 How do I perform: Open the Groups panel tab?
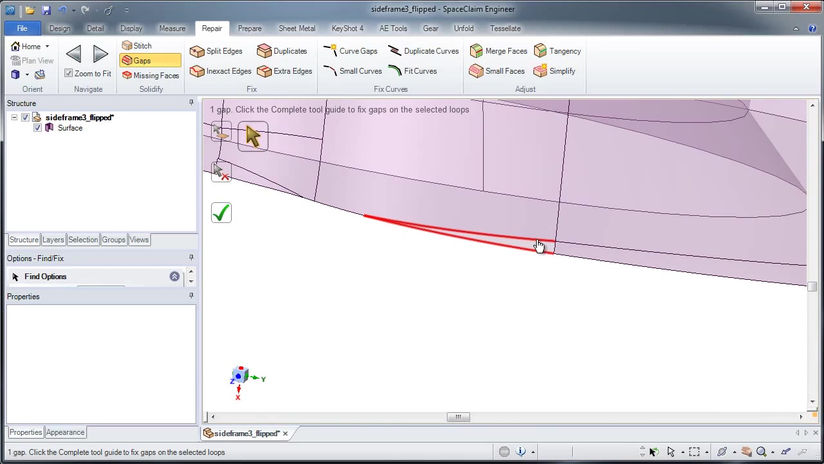tap(114, 240)
